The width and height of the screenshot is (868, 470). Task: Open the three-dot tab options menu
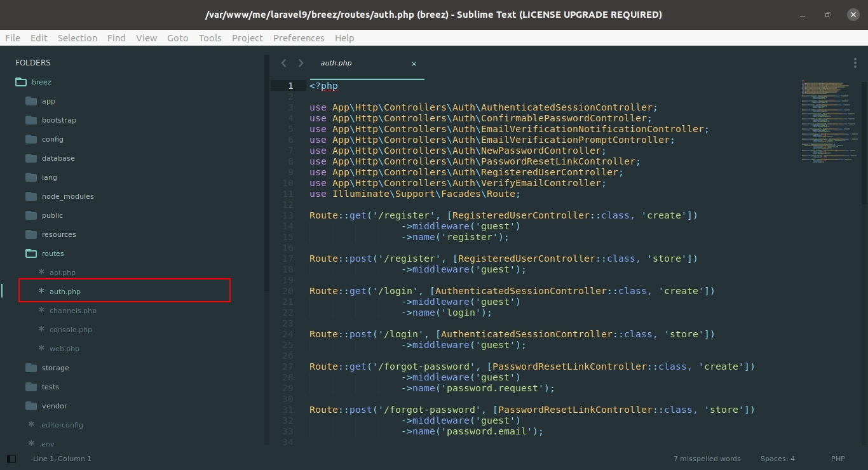(855, 62)
